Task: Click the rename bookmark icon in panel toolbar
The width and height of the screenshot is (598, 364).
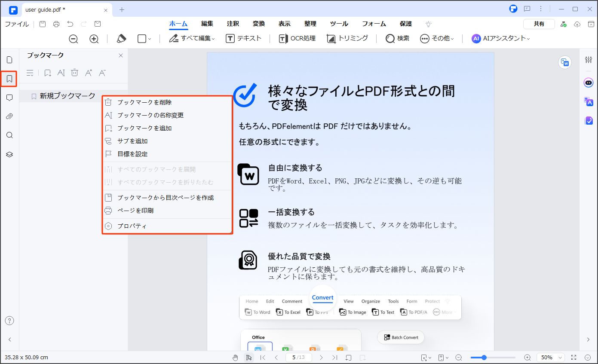Action: click(x=61, y=73)
